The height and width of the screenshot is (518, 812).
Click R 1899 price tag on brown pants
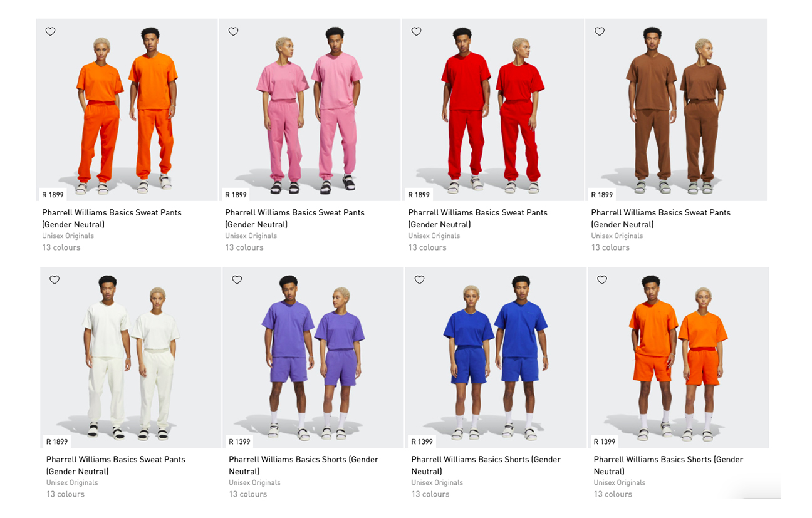tap(601, 195)
